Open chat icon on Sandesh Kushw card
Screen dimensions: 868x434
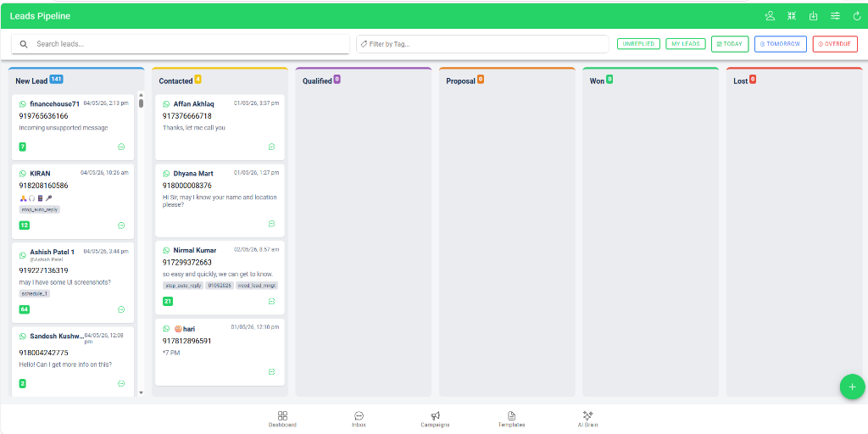click(121, 384)
